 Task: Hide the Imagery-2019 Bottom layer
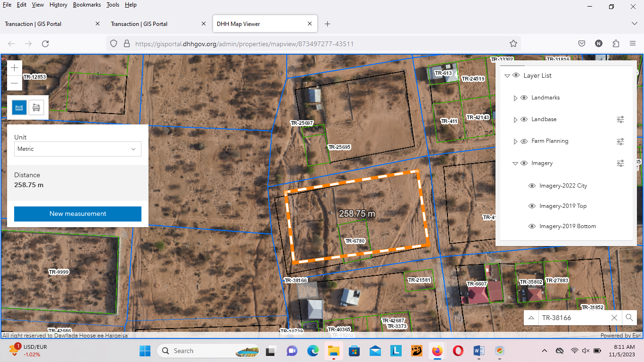point(532,226)
